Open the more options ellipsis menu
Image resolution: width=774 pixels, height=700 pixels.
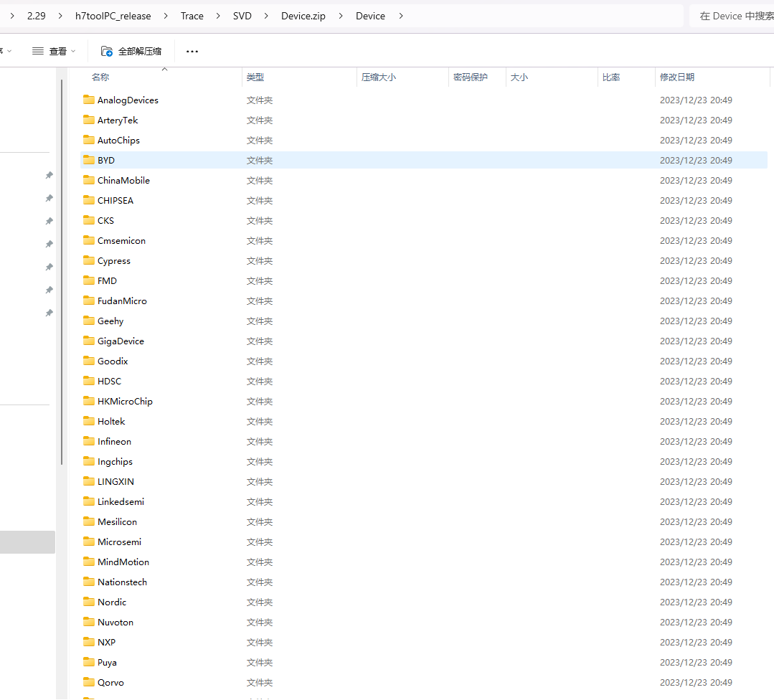tap(192, 52)
